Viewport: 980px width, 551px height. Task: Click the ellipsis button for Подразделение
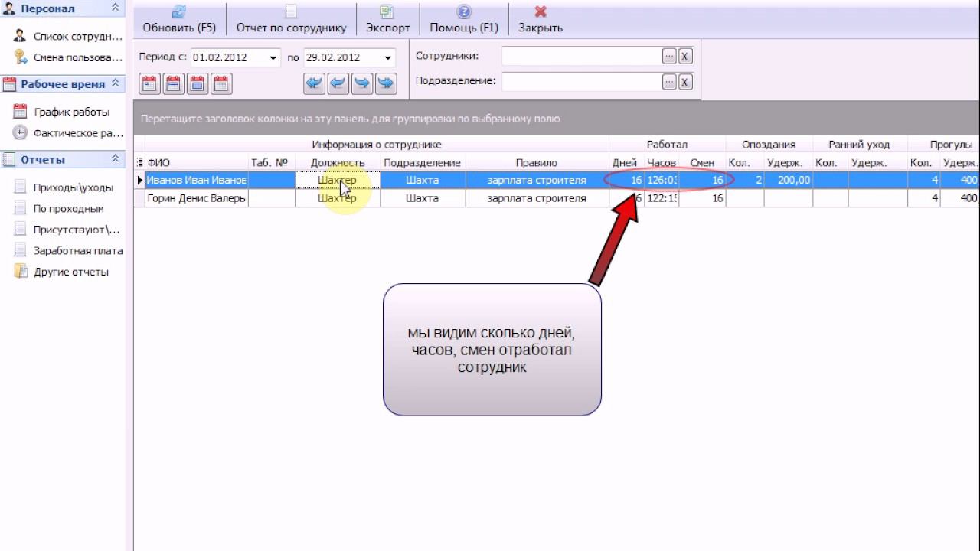coord(669,82)
